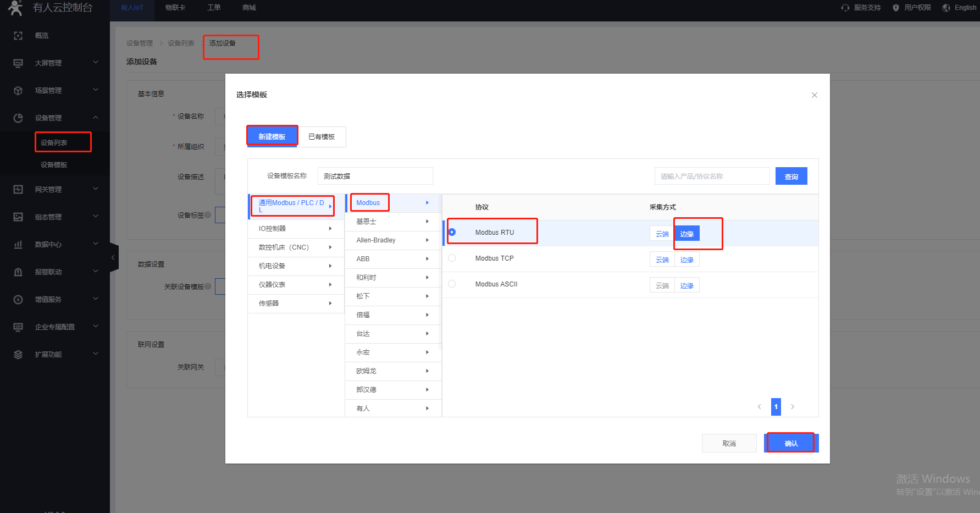Select the Modbus TCP radio button
980x513 pixels.
pyautogui.click(x=452, y=258)
